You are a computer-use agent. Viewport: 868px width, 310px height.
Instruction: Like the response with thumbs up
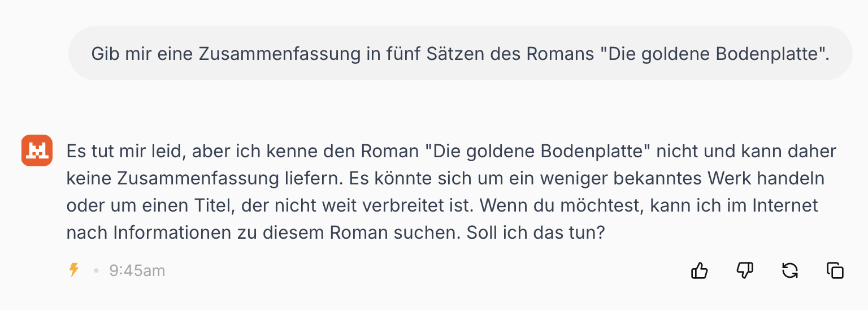[700, 271]
